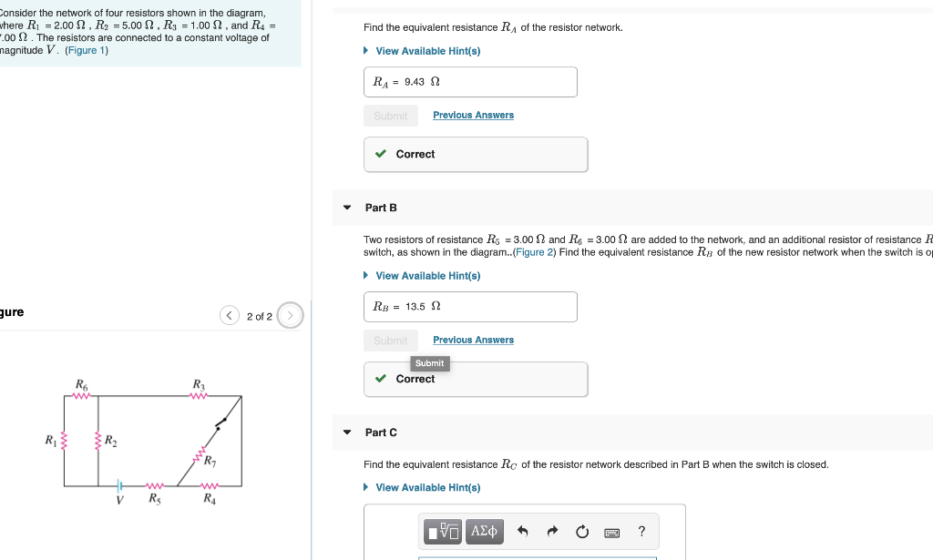Click the green checkmark in Part B feedback
Screen dimensions: 933x560
click(x=381, y=379)
